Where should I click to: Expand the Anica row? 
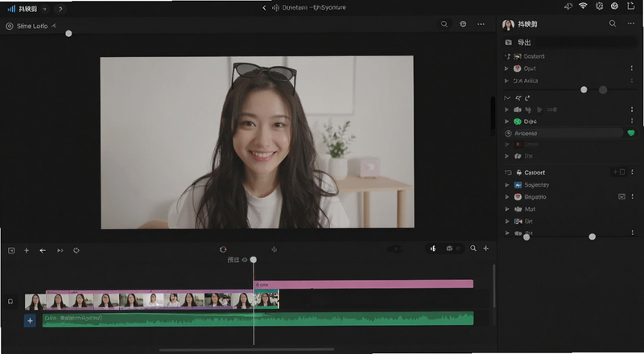pyautogui.click(x=506, y=81)
